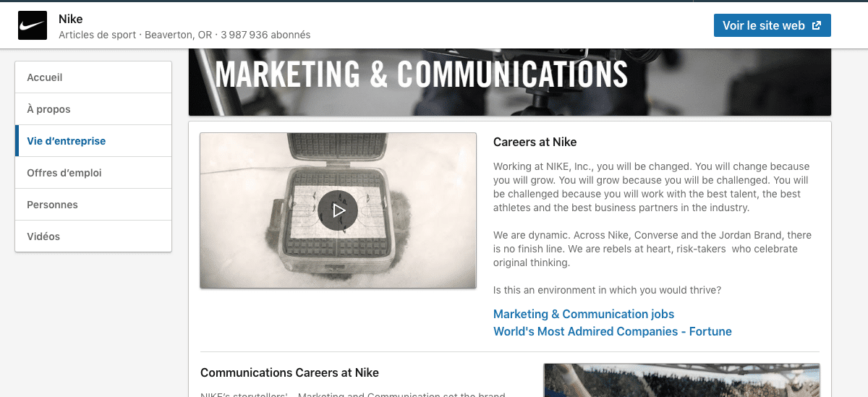Click the external link icon in Voir le site web

click(817, 25)
